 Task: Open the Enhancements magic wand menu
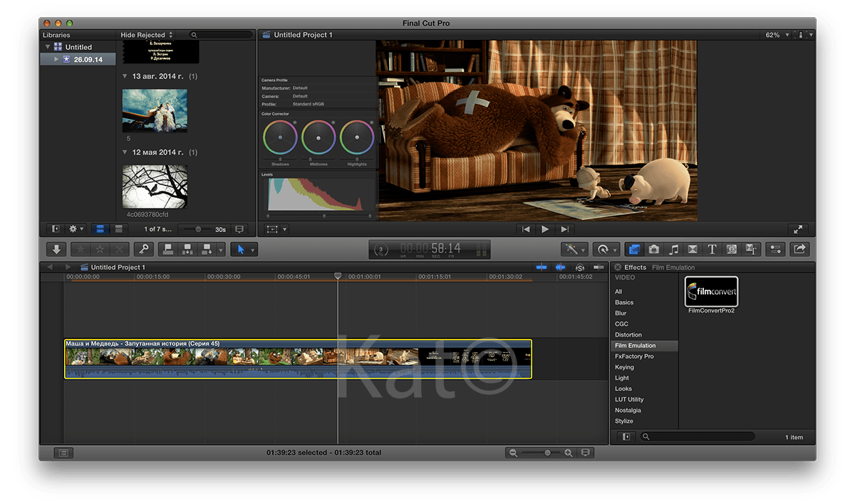pos(573,249)
